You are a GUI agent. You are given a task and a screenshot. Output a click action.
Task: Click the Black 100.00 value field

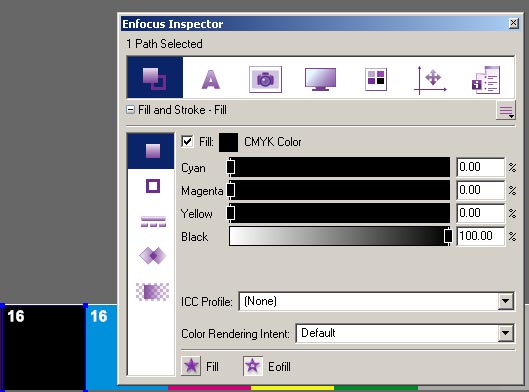[480, 236]
